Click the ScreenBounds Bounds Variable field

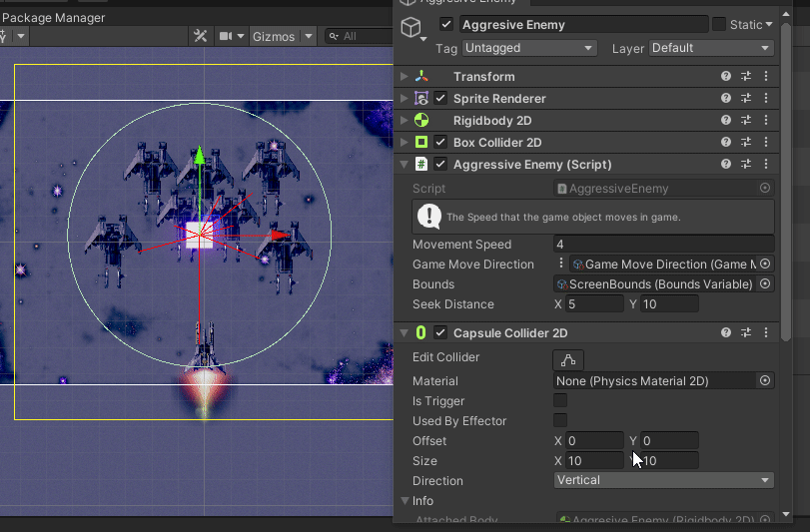click(654, 284)
